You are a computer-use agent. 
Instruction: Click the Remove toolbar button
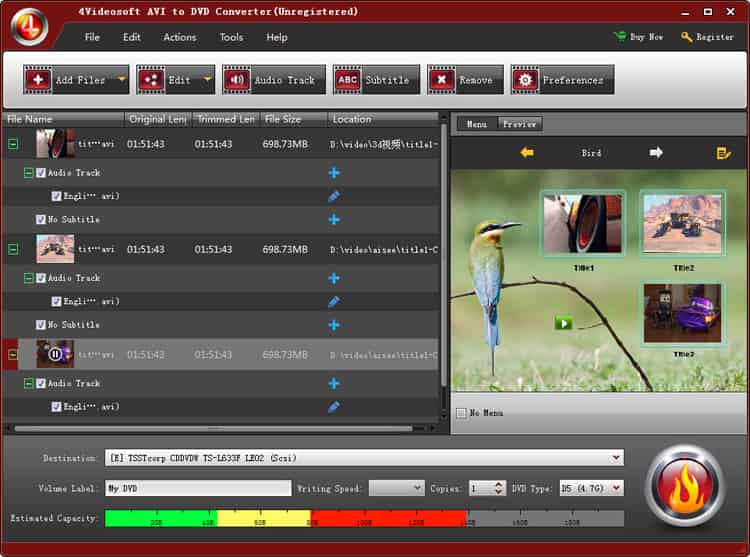465,80
